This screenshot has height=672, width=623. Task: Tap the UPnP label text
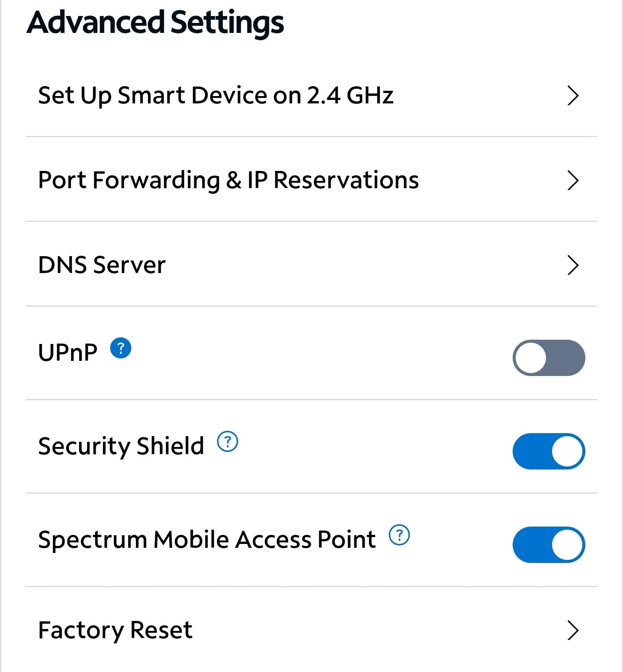[68, 353]
